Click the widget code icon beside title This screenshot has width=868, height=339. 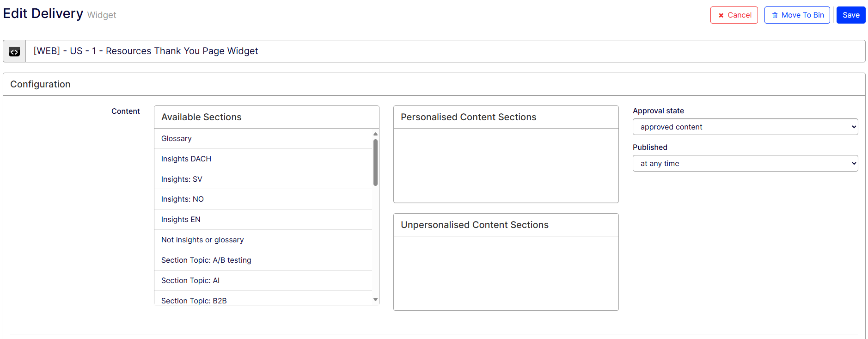click(14, 51)
